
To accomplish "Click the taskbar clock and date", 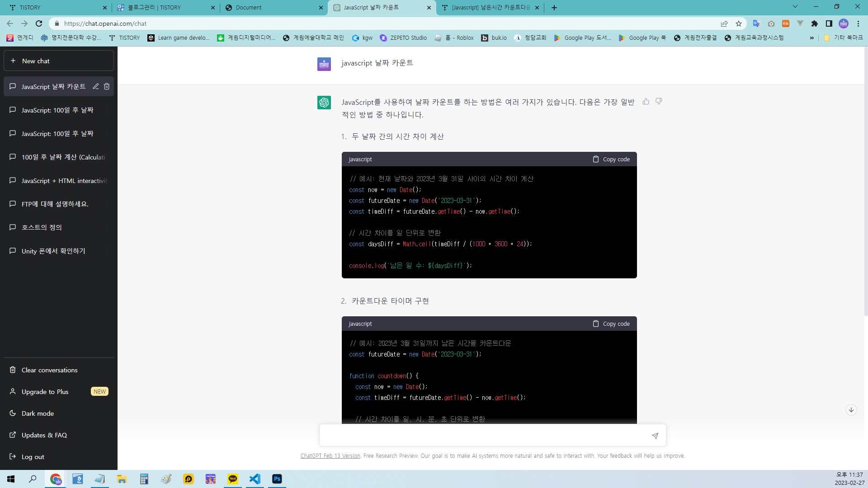I will 849,479.
